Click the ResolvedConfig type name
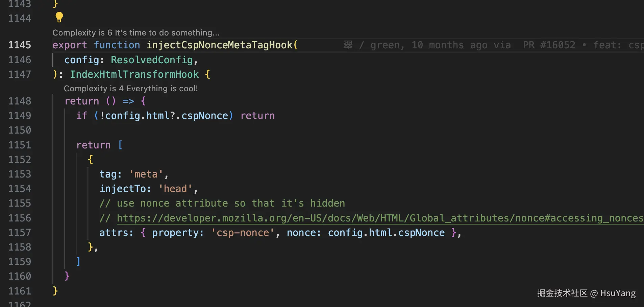644x307 pixels. coord(152,60)
